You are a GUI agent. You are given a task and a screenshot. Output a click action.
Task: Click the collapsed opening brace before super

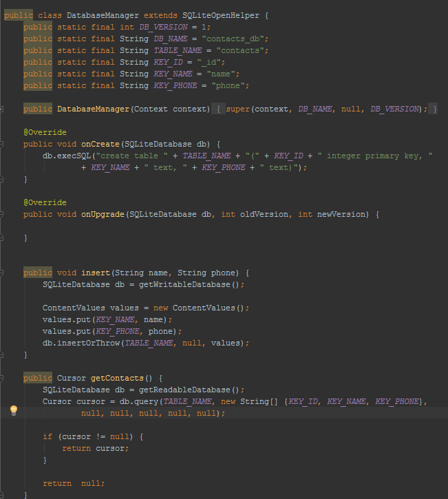pos(218,109)
